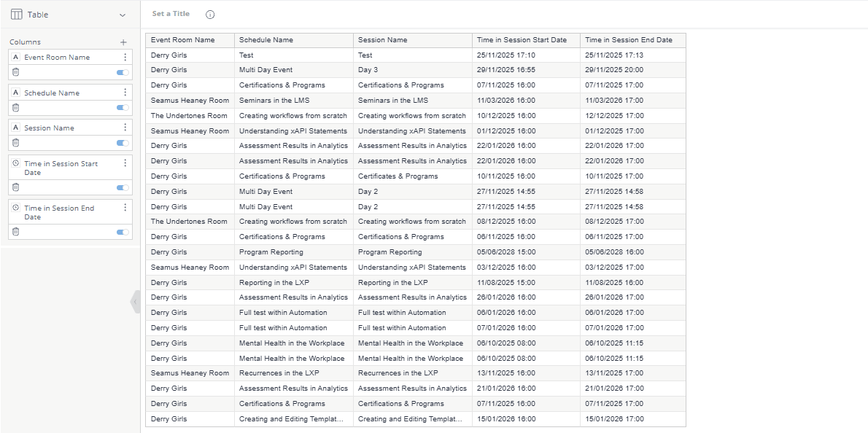Click the Table visualization icon
The height and width of the screenshot is (433, 868).
coord(16,15)
